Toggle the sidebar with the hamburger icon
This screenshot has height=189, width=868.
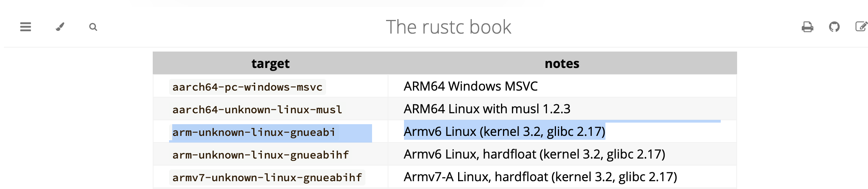(26, 27)
